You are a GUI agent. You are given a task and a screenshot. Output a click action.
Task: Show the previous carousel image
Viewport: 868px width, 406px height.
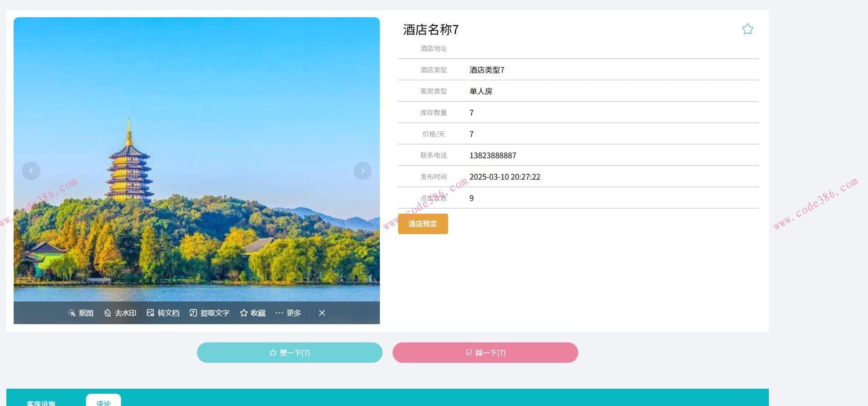click(x=31, y=171)
